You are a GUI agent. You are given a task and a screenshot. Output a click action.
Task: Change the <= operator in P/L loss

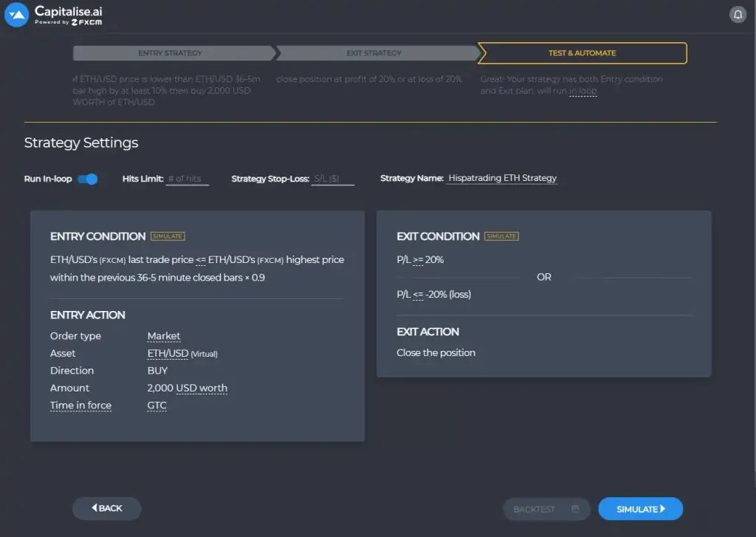tap(418, 294)
